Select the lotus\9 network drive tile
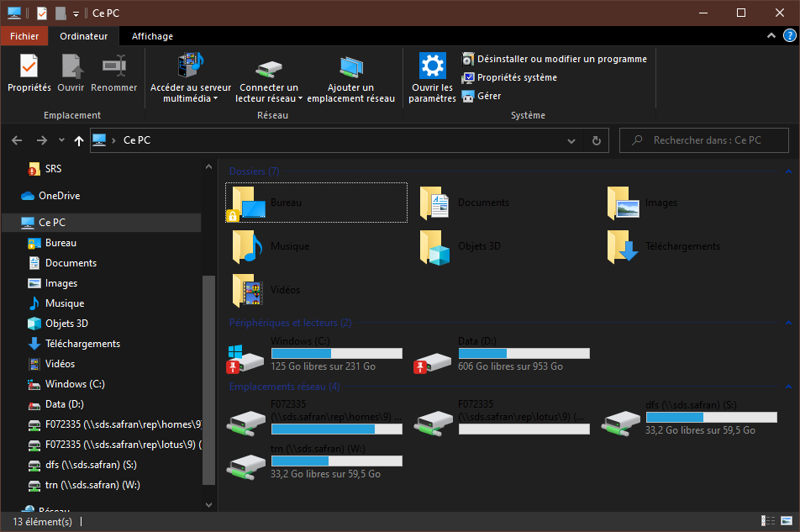This screenshot has width=800, height=532. coord(503,418)
